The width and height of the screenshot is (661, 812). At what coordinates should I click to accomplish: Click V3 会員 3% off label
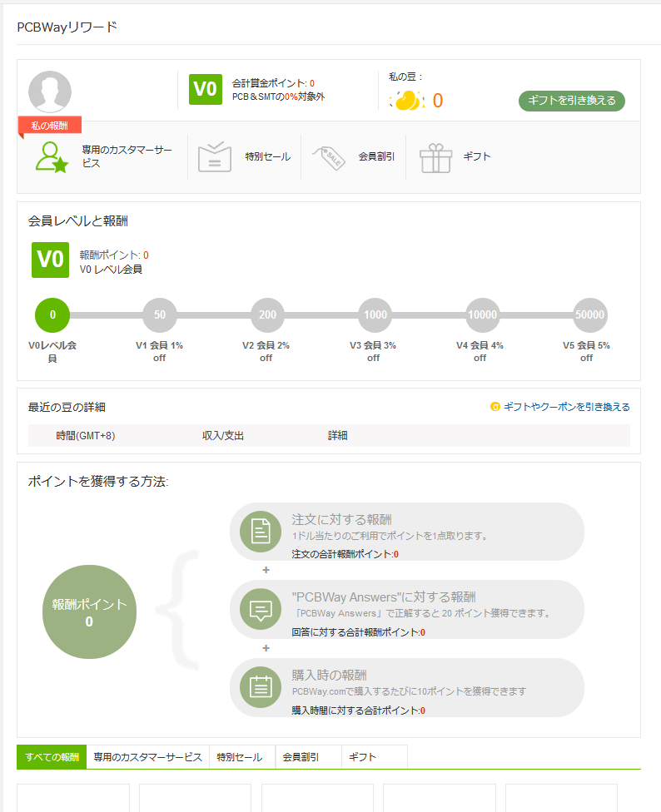tap(373, 352)
